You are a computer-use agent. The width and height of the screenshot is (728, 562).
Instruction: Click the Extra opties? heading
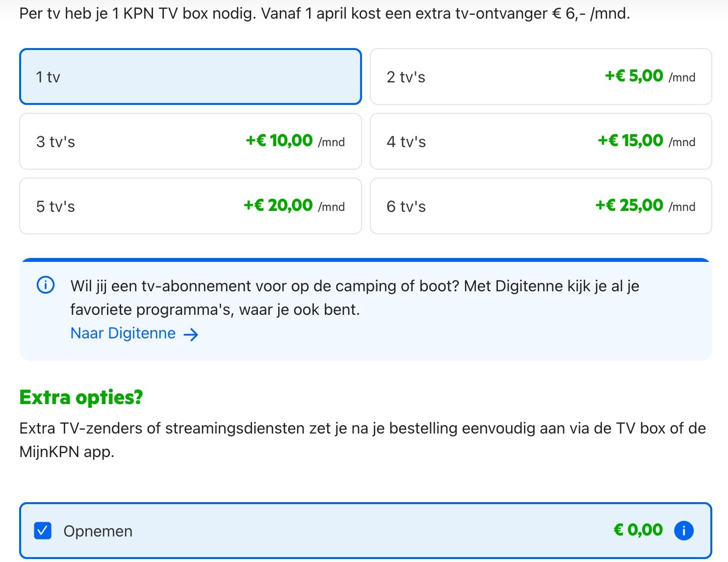[81, 397]
